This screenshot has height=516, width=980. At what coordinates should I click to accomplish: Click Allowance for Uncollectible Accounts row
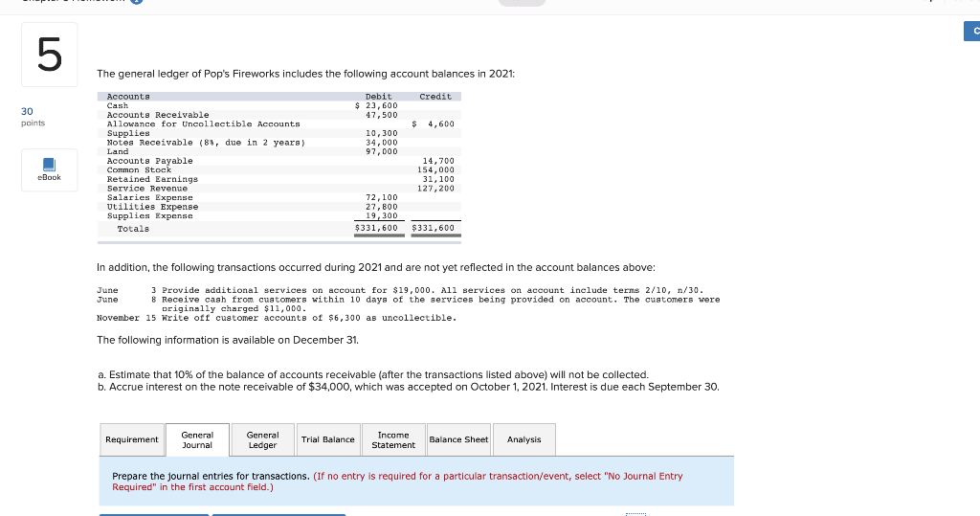coord(203,123)
